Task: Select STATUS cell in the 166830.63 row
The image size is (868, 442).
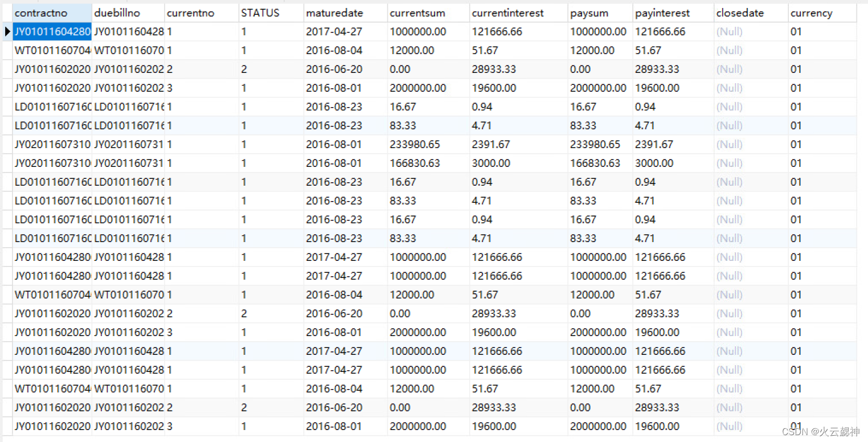Action: click(x=271, y=163)
